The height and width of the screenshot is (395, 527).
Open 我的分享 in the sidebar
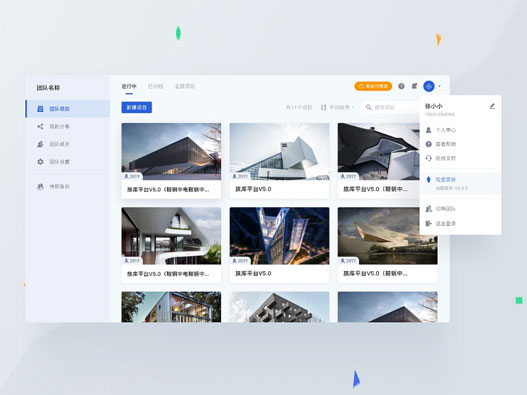pos(68,126)
